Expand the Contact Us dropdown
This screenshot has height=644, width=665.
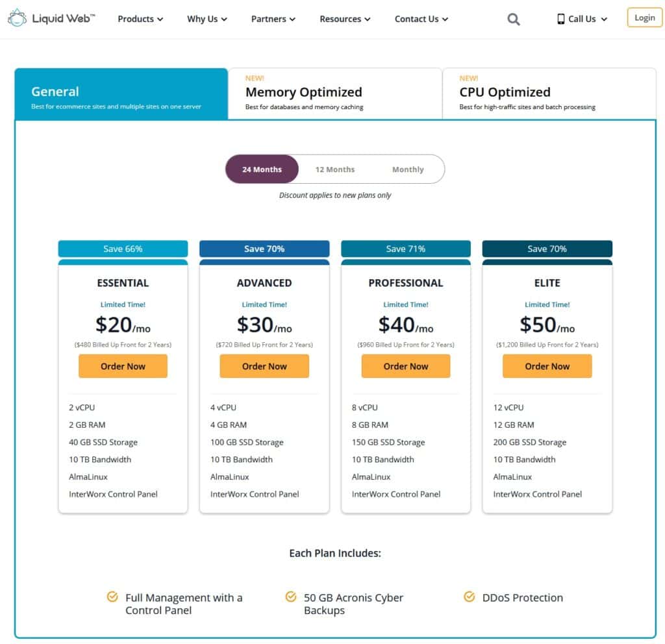(421, 19)
